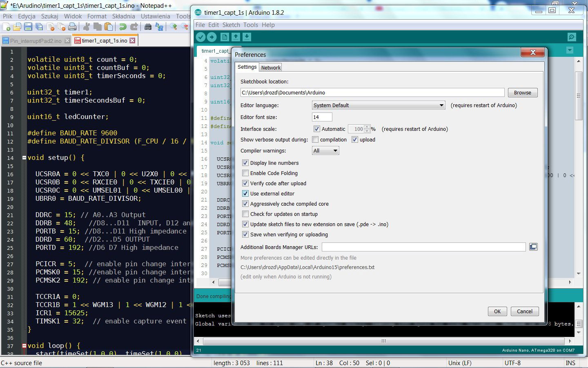Switch to Network tab in Preferences

click(x=271, y=67)
